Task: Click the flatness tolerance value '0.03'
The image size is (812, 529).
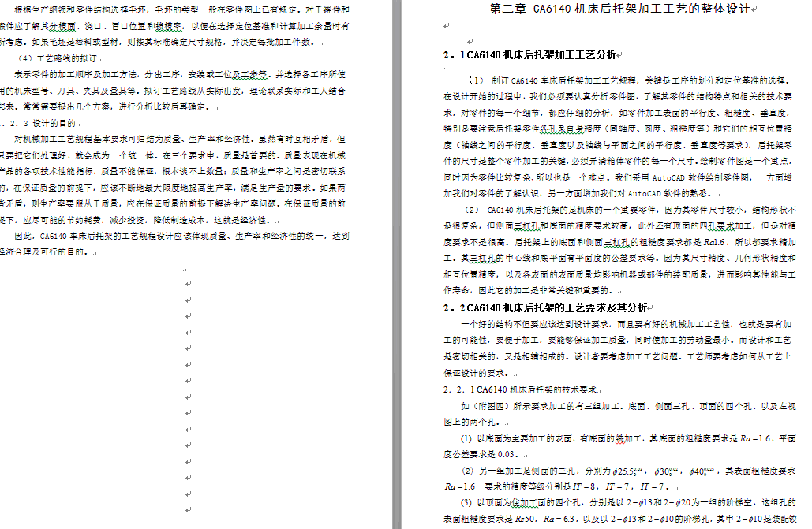Action: coord(506,454)
